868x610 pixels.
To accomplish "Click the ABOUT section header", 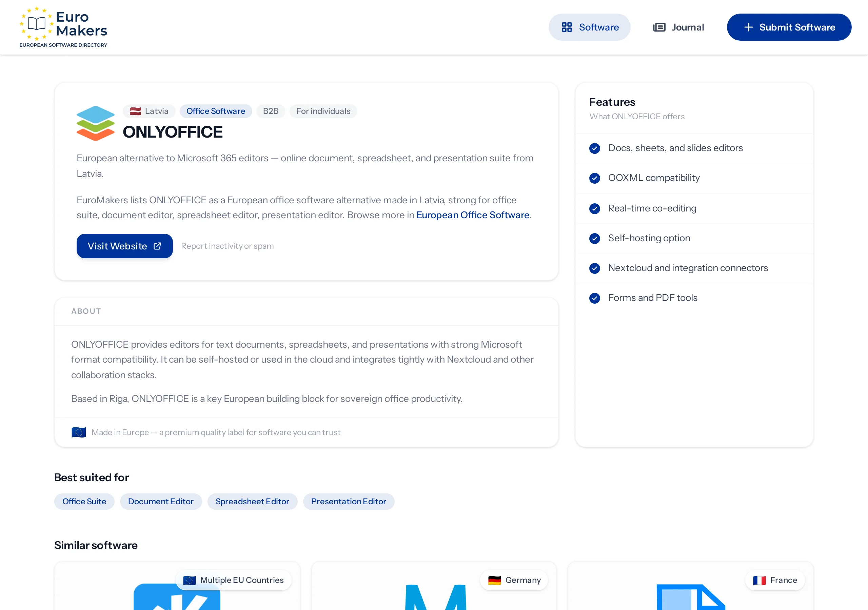I will tap(86, 311).
